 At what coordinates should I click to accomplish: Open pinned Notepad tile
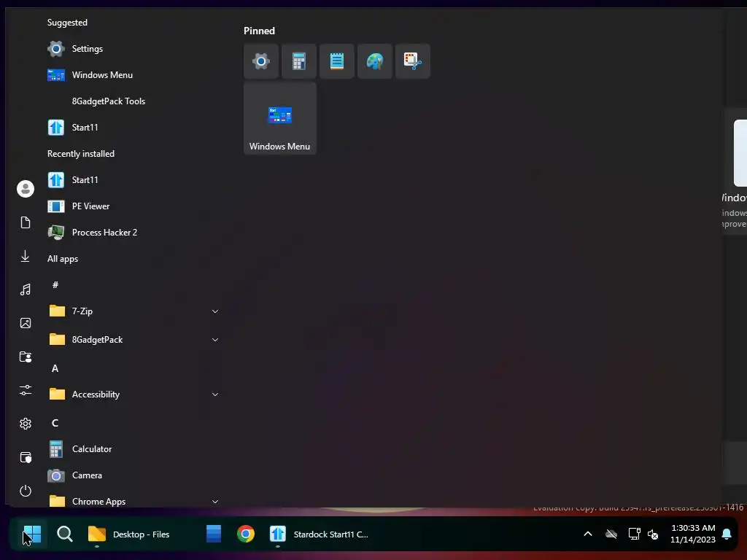[x=337, y=61]
